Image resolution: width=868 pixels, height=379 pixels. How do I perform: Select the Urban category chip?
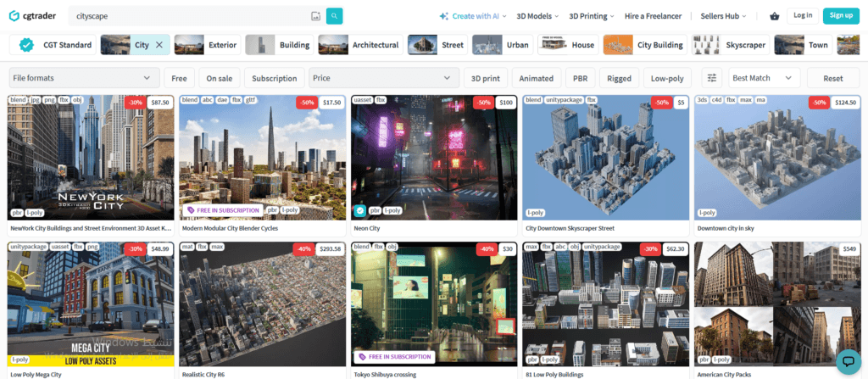(x=503, y=45)
